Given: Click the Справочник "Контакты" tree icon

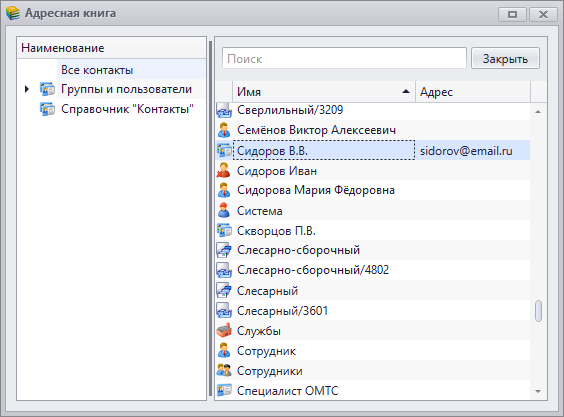Looking at the screenshot, I should [x=47, y=109].
